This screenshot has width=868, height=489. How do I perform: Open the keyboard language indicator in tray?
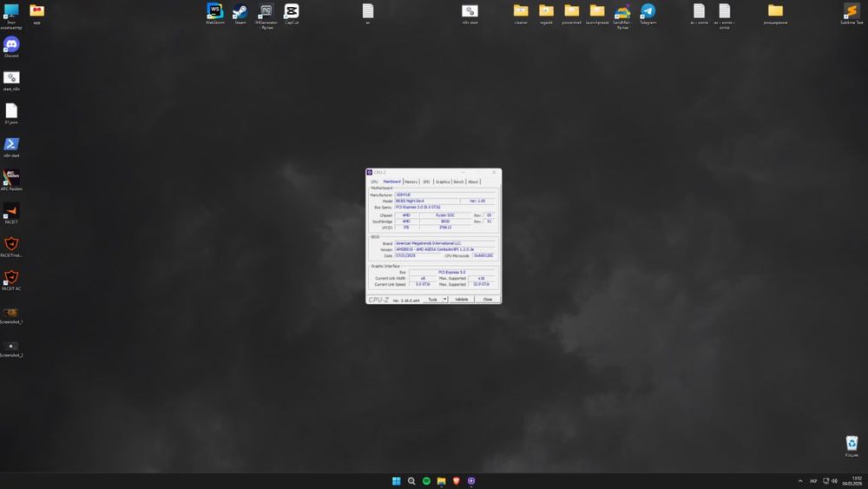coord(813,480)
